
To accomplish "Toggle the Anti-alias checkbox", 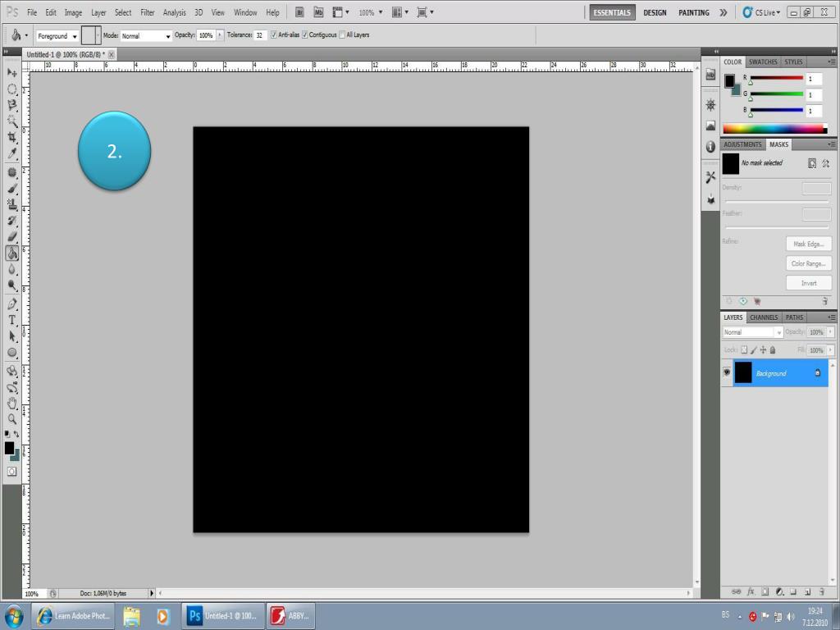I will (274, 34).
